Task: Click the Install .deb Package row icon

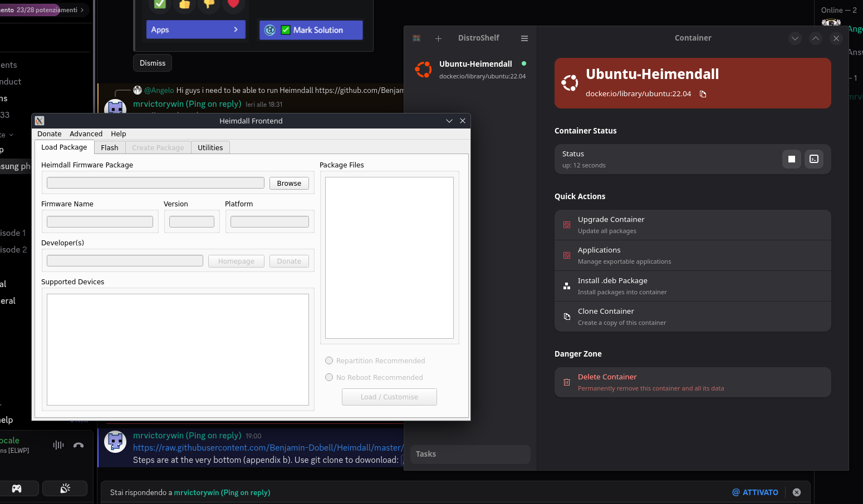Action: pos(567,286)
